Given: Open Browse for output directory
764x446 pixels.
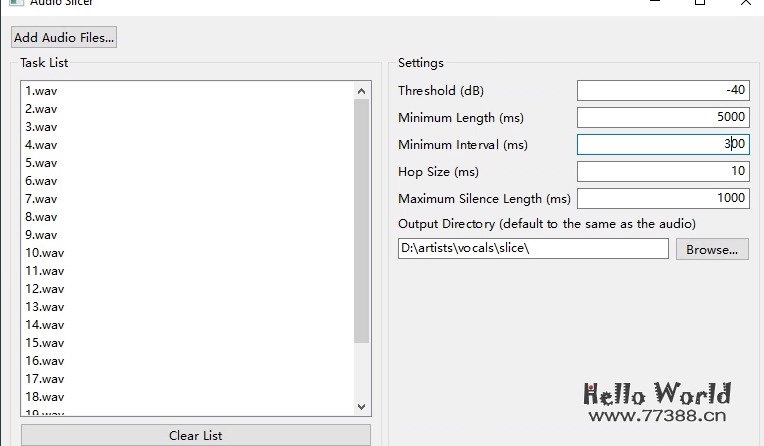Looking at the screenshot, I should tap(712, 249).
